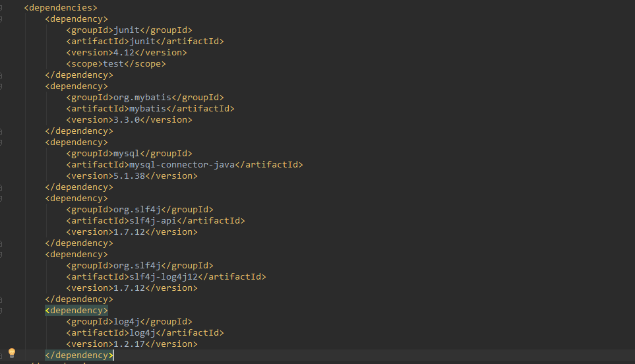Place cursor on mysql version 5.1.38

click(x=129, y=176)
